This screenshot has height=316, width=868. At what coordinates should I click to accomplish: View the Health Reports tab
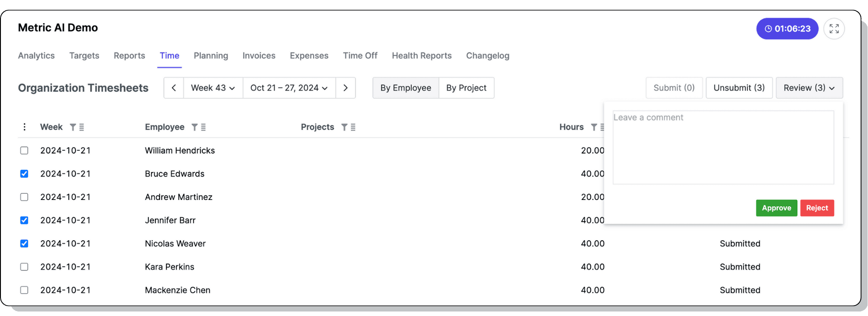pyautogui.click(x=422, y=56)
